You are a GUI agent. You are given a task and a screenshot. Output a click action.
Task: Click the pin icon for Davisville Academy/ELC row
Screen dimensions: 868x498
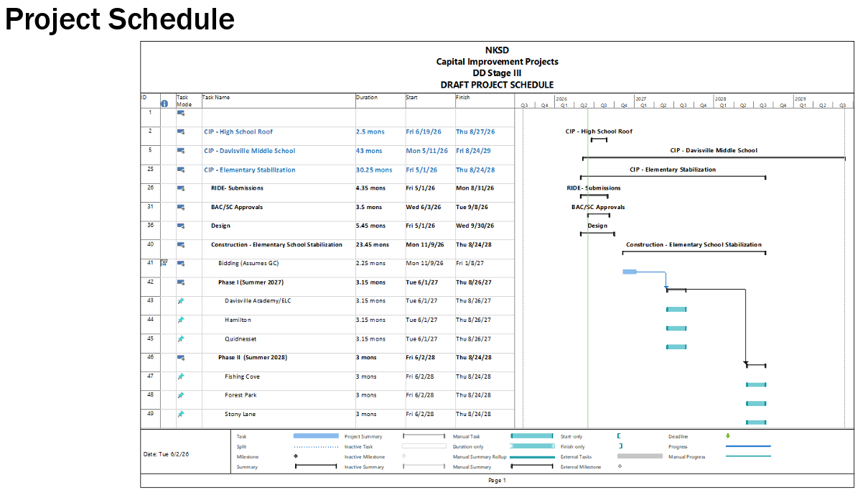pos(181,301)
